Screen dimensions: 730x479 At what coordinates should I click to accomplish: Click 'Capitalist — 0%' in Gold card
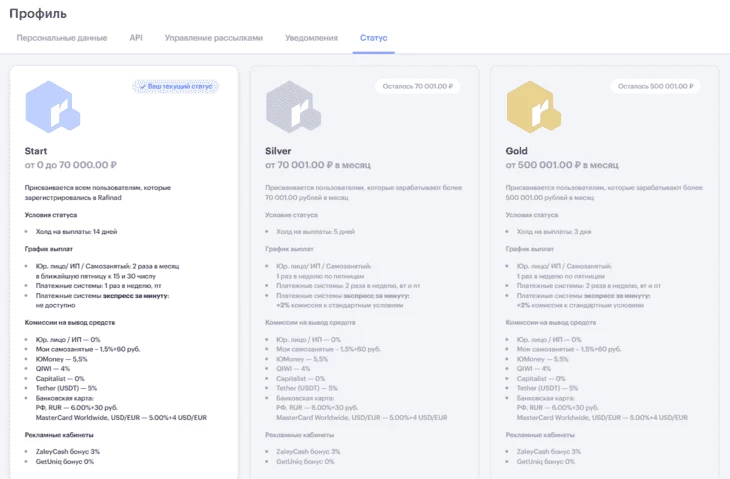pyautogui.click(x=541, y=378)
